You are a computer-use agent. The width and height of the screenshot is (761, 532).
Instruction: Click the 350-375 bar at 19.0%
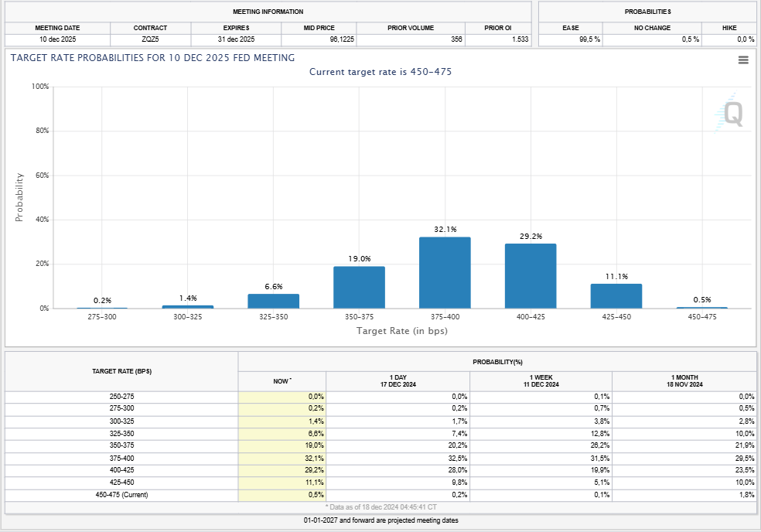coord(359,288)
